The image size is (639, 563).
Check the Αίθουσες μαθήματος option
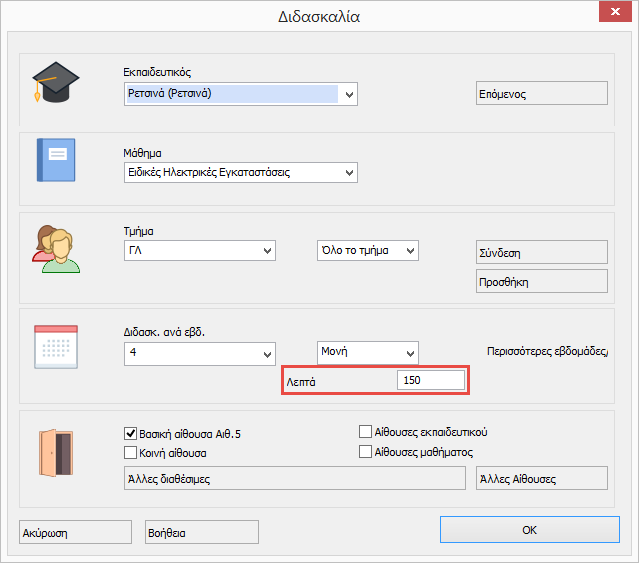coord(366,452)
